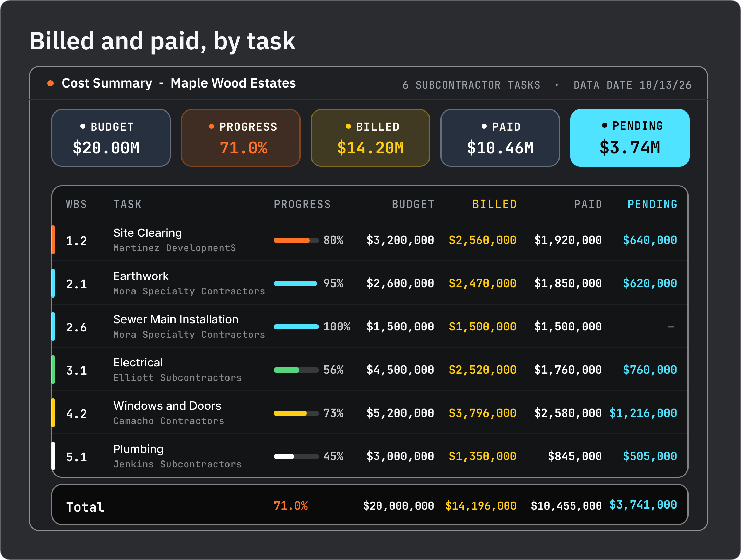Click the $2,470,000 billed value

(x=483, y=283)
